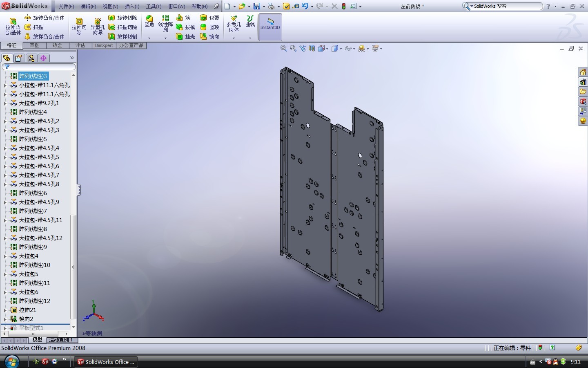Select the 旋转切除 revolved cut tool
Image resolution: width=588 pixels, height=368 pixels.
tap(122, 18)
